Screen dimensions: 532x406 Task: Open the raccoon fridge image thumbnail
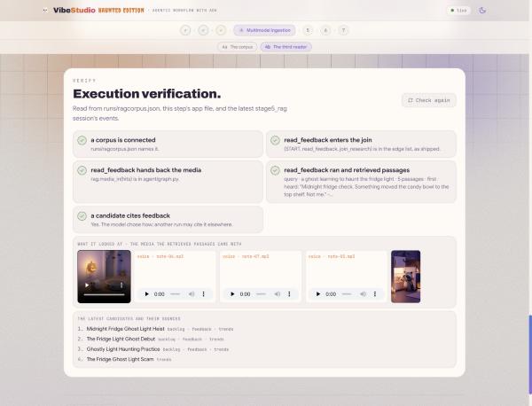[x=406, y=277]
